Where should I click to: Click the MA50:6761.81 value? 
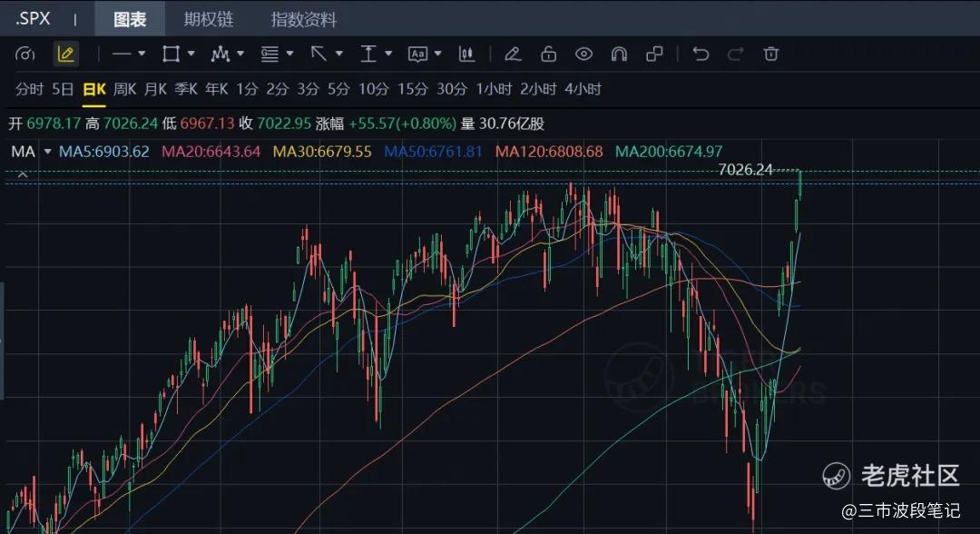(433, 152)
